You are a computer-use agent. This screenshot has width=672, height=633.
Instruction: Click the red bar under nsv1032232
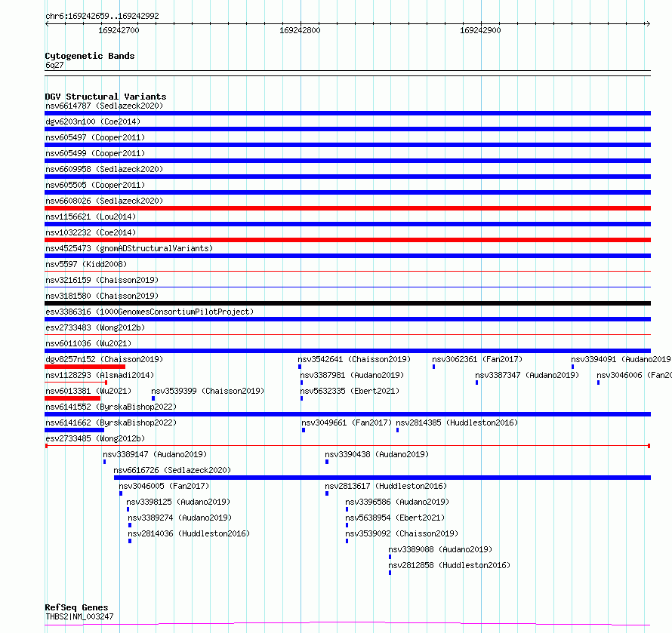pos(347,240)
